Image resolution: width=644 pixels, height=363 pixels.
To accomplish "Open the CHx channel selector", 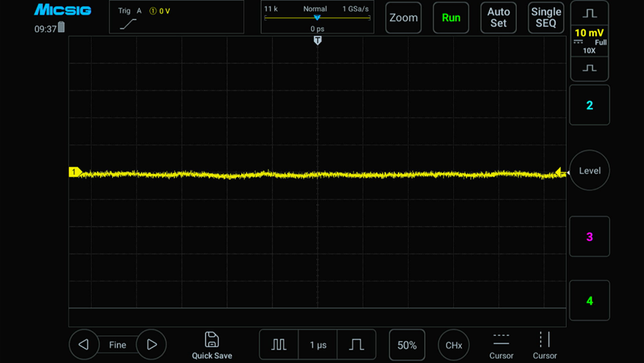I will click(x=454, y=346).
